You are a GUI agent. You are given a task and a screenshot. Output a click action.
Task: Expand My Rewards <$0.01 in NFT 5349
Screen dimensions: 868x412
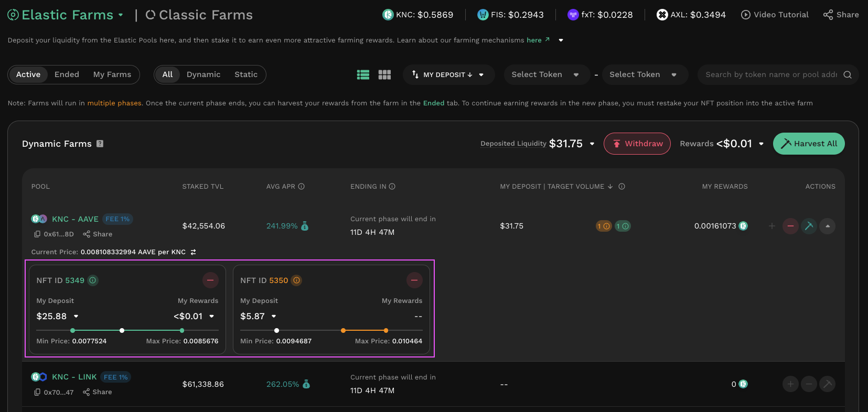pyautogui.click(x=212, y=316)
